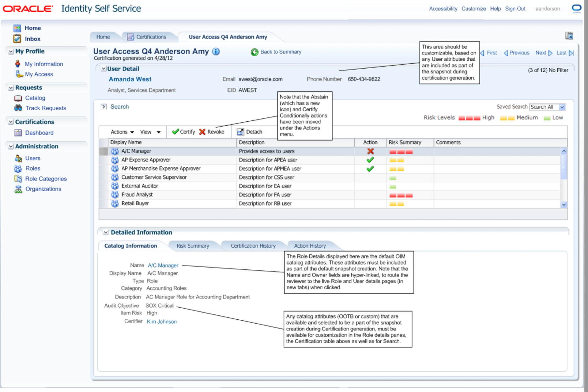Sort by Display Name column header

[x=172, y=142]
